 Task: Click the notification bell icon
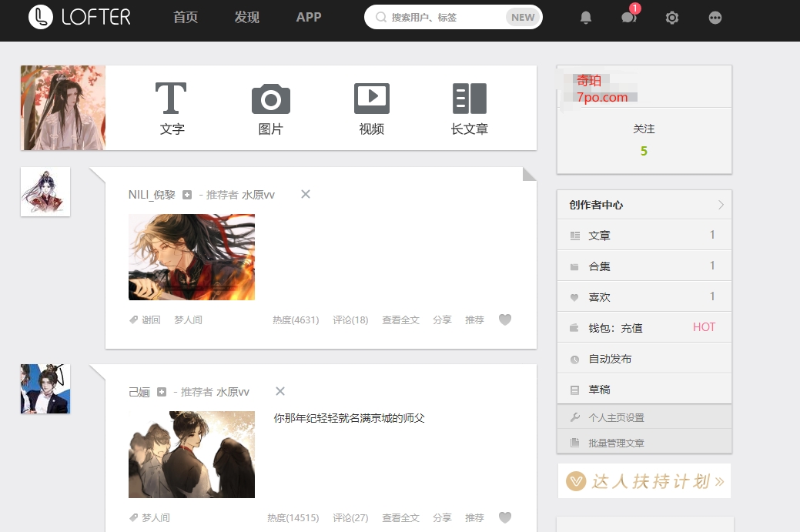tap(586, 18)
